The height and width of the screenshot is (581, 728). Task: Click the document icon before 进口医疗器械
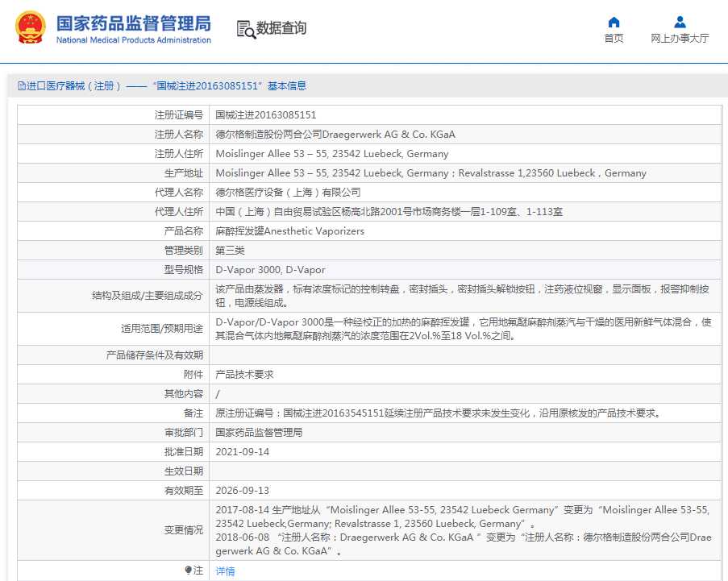[21, 86]
